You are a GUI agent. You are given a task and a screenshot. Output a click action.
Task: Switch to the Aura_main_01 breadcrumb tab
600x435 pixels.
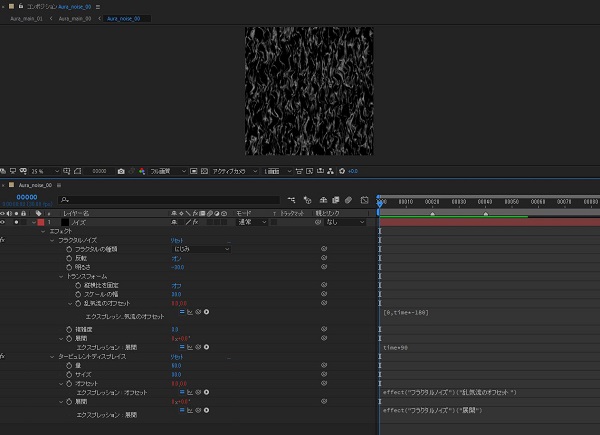pyautogui.click(x=27, y=18)
